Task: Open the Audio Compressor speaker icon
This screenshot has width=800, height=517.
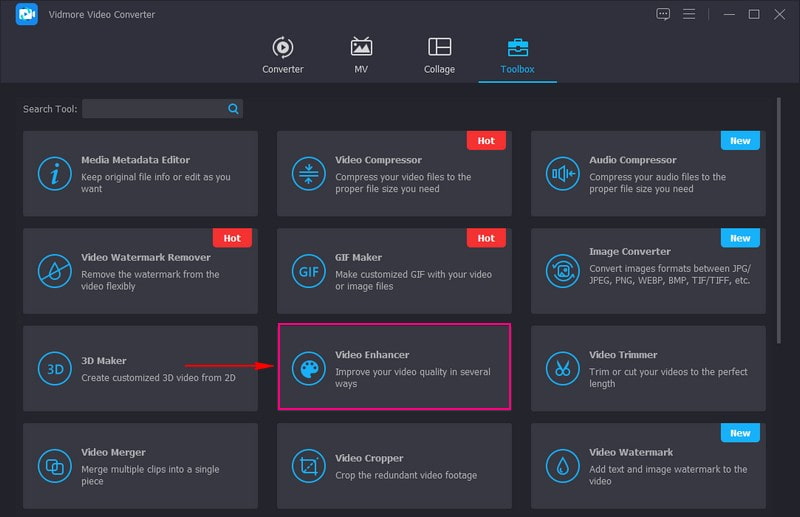Action: 562,174
